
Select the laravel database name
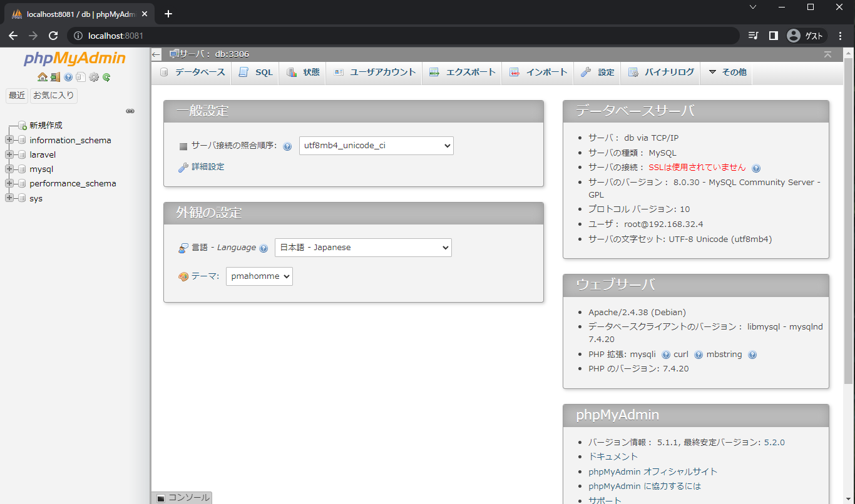[x=43, y=154]
